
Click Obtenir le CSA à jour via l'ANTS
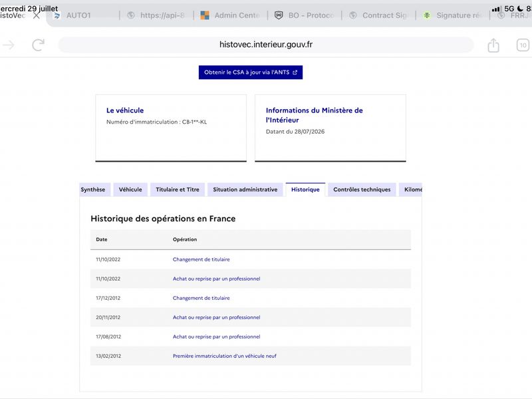click(251, 72)
